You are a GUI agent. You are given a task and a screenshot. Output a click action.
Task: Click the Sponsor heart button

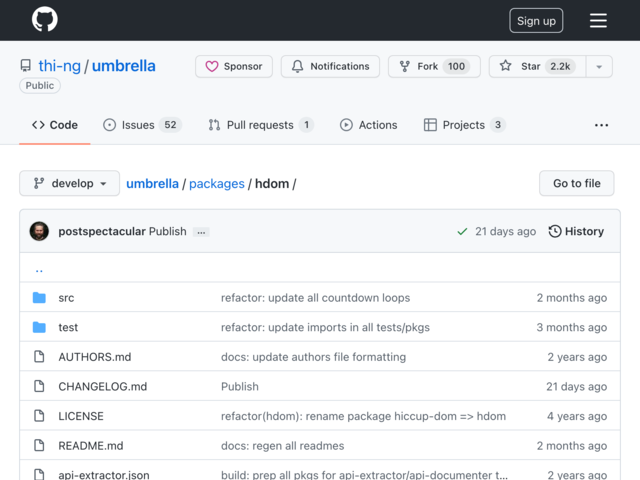234,66
